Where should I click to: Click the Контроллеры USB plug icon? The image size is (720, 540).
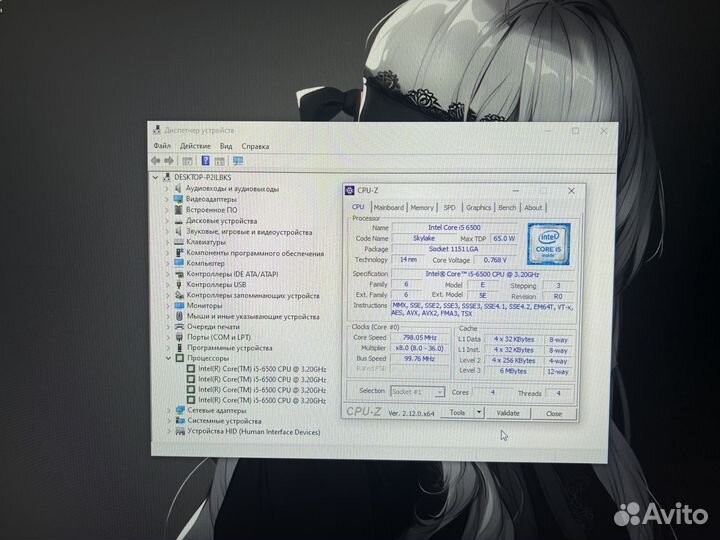coord(179,285)
